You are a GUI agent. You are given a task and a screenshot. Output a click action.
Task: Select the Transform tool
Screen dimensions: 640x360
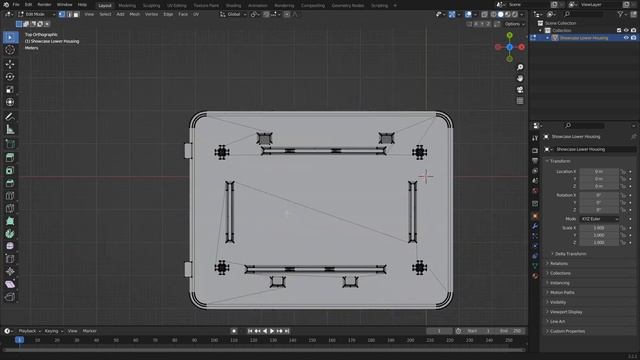click(10, 102)
